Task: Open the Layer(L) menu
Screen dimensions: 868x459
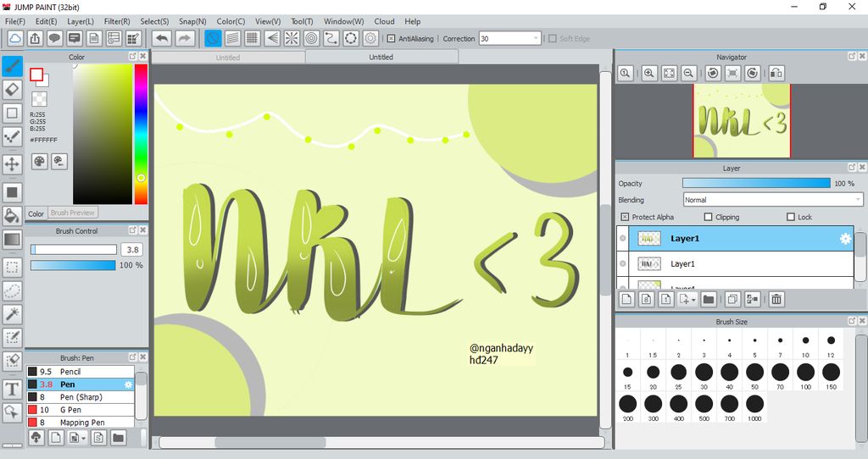Action: point(81,21)
